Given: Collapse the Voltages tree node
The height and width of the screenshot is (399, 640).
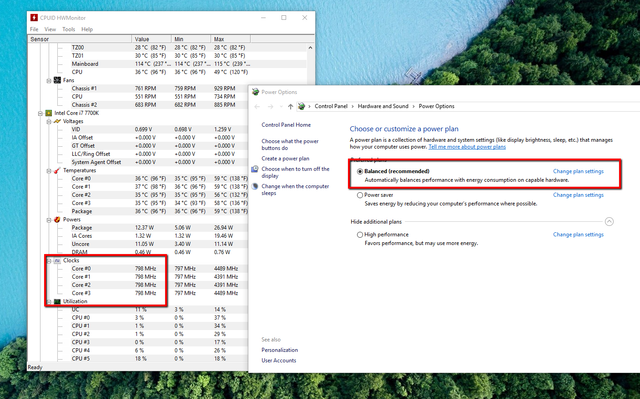Looking at the screenshot, I should [x=49, y=121].
